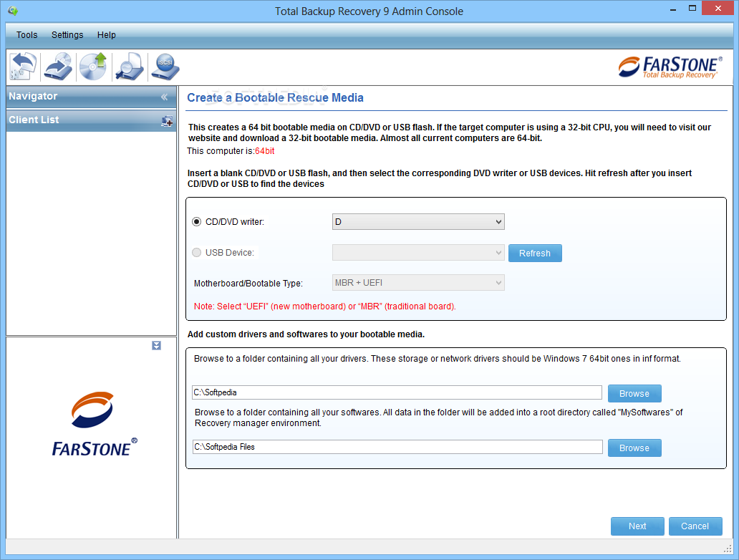Select the USB Device radio button
Screen dimensions: 739x560
pyautogui.click(x=196, y=253)
